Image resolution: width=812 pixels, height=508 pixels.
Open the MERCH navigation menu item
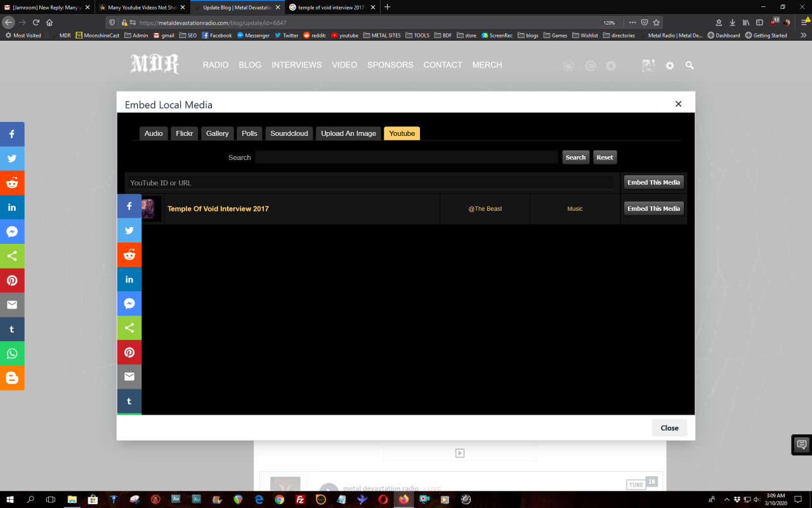pyautogui.click(x=487, y=65)
